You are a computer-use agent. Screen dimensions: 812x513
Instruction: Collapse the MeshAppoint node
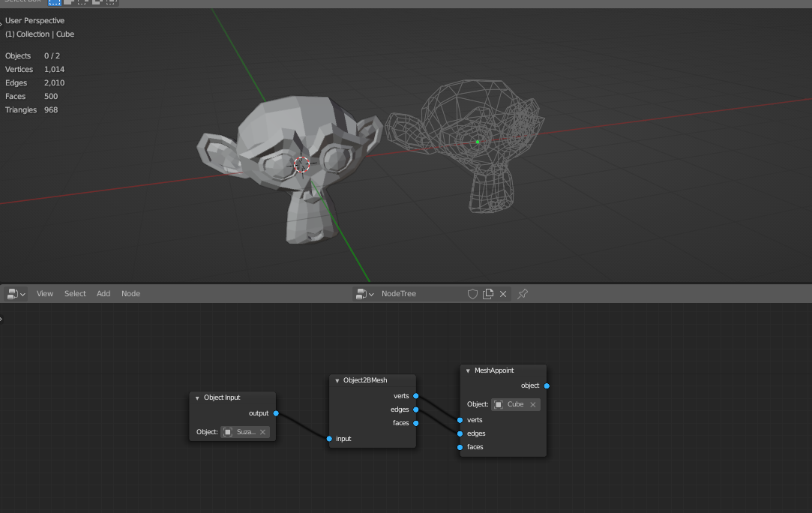(x=468, y=370)
